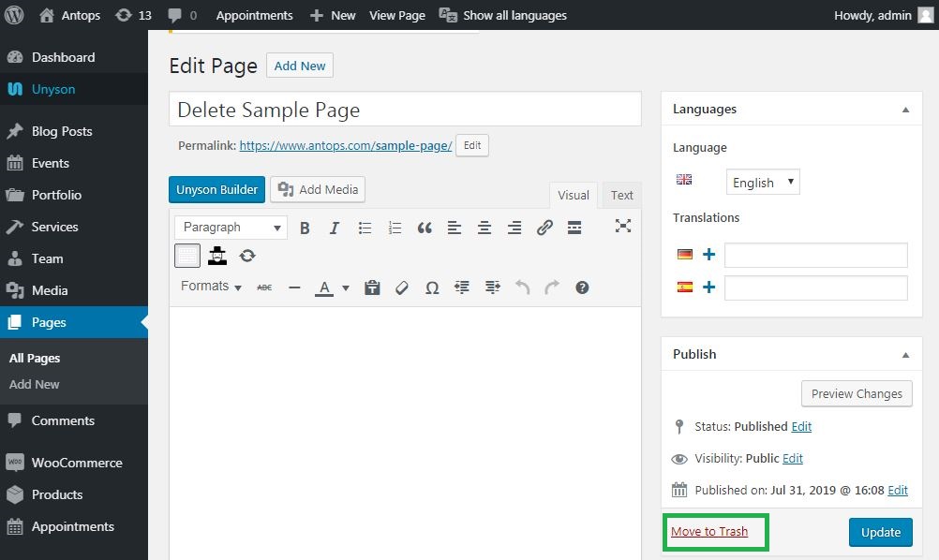
Task: Add a German translation with plus icon
Action: point(709,255)
